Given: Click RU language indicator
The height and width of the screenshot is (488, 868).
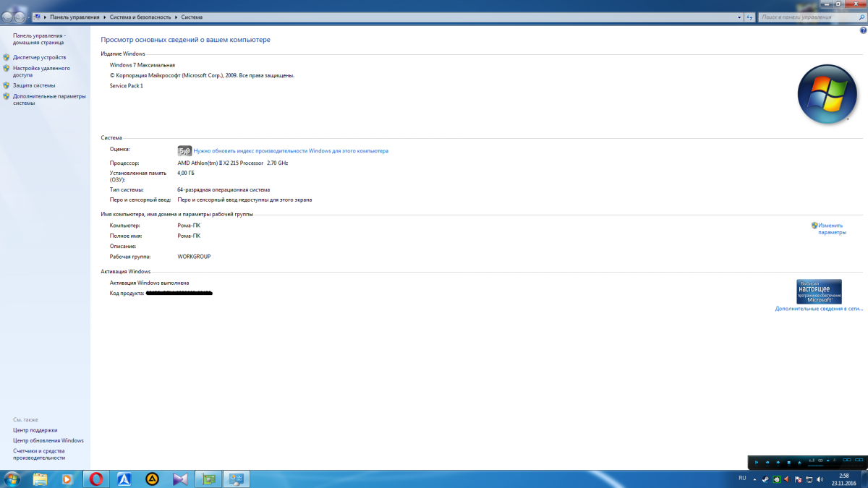Looking at the screenshot, I should (x=742, y=478).
